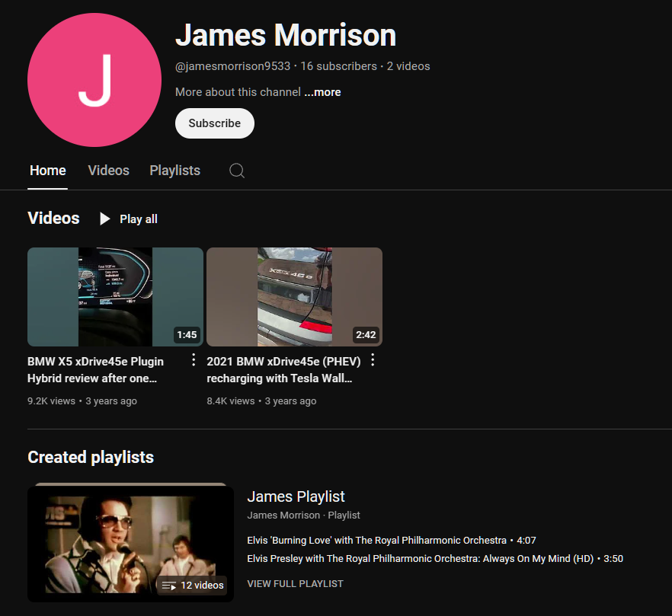Switch to the Videos tab
672x616 pixels.
pos(108,171)
